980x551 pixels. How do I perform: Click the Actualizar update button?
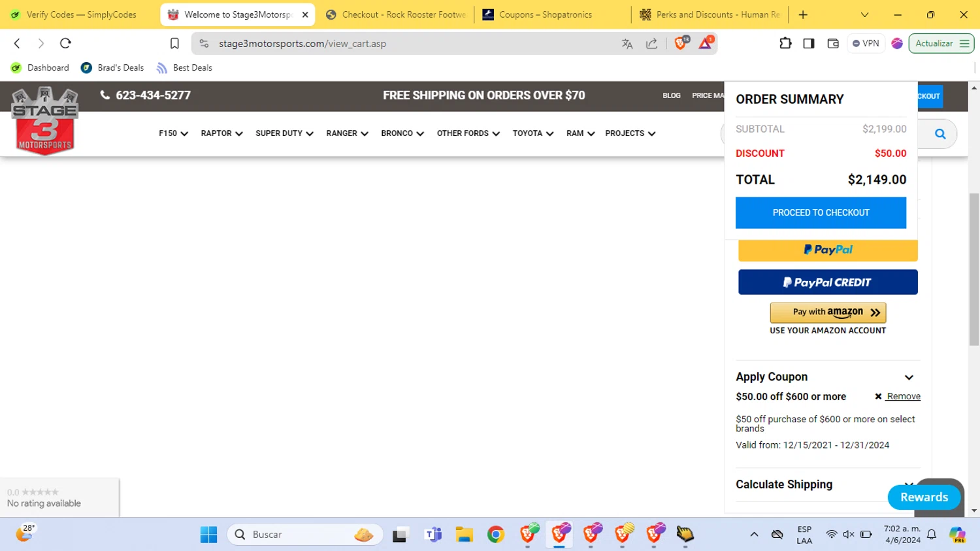[941, 43]
